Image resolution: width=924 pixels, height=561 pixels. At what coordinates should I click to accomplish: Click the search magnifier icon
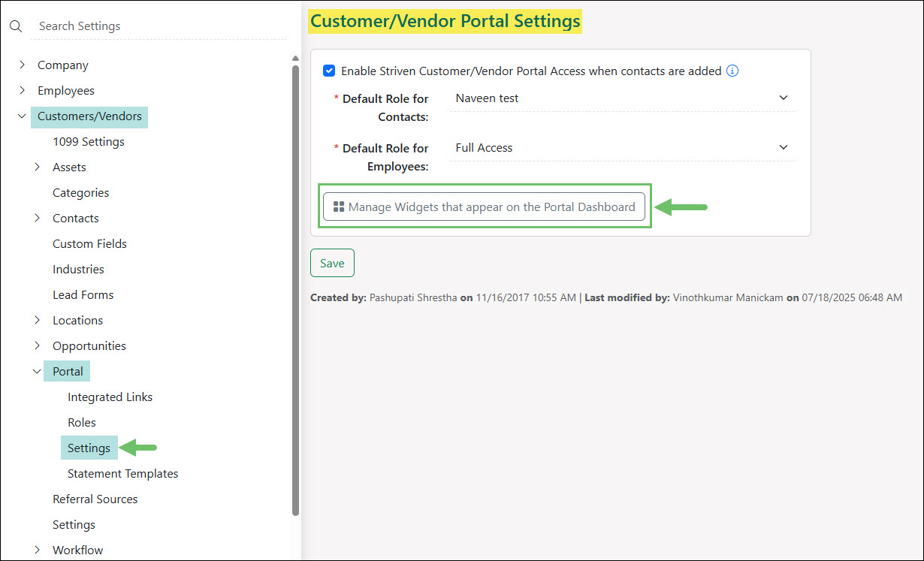point(15,26)
